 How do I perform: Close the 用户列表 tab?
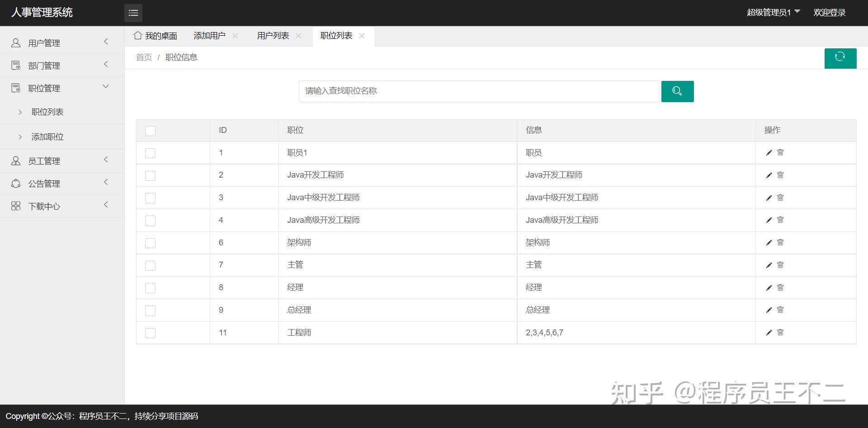tap(298, 36)
